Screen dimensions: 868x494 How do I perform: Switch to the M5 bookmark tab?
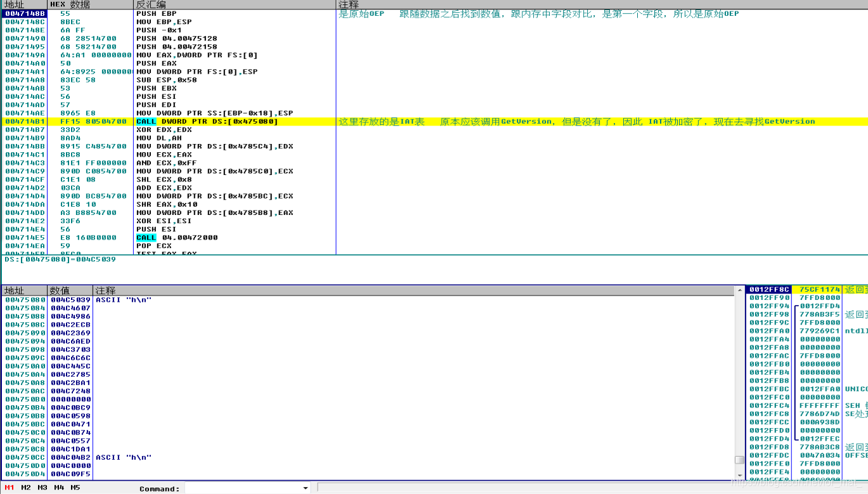click(x=75, y=488)
